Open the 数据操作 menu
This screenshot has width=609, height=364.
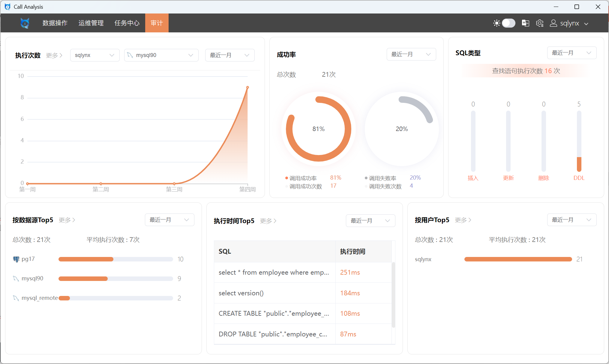click(x=55, y=23)
